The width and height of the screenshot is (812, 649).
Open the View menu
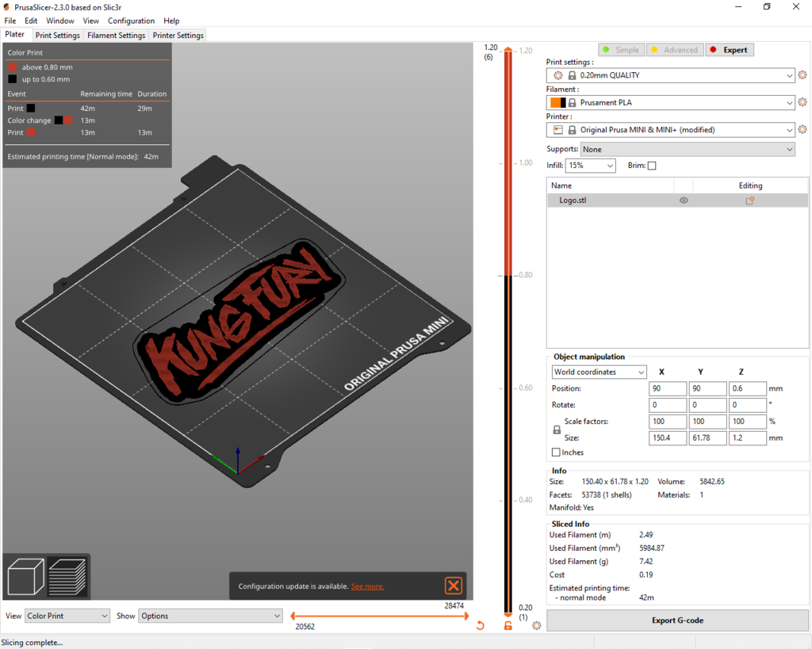(x=90, y=21)
